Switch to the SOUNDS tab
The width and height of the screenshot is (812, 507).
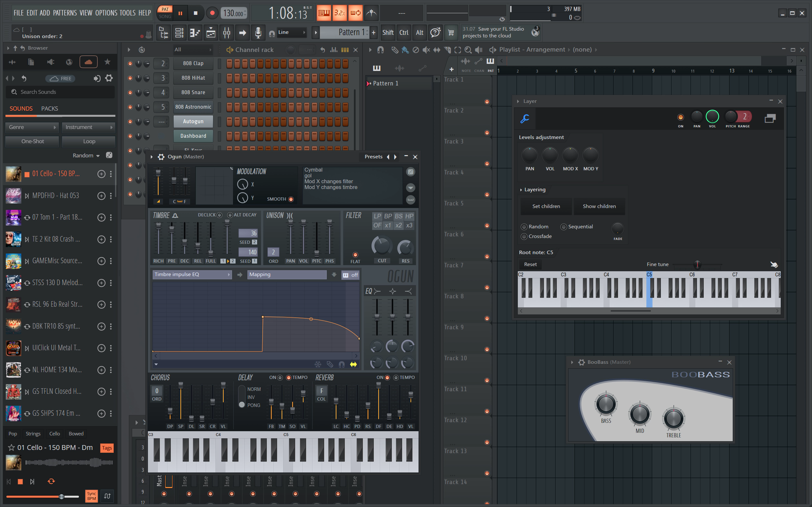(21, 109)
